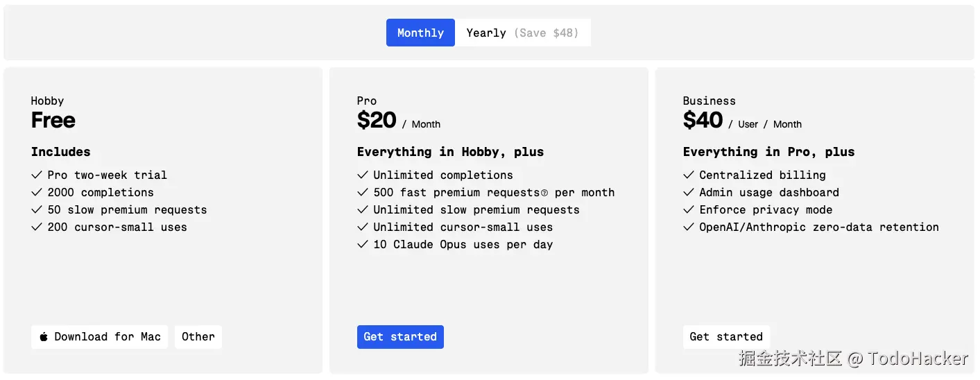Click the info icon after fast premium requests
The width and height of the screenshot is (980, 380).
click(544, 193)
